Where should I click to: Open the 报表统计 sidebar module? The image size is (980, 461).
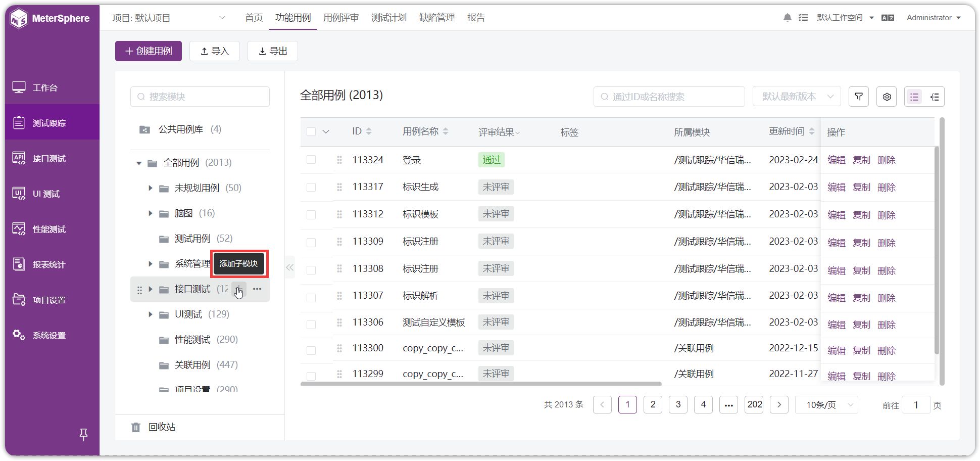tap(52, 265)
